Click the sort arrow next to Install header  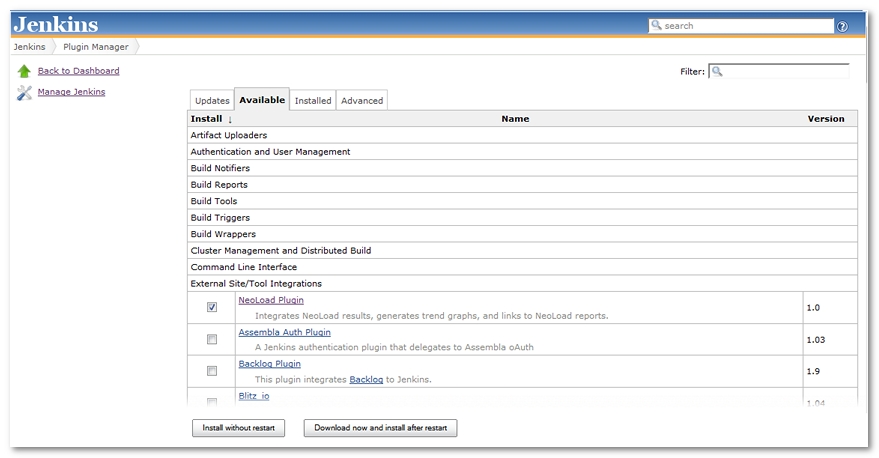click(230, 119)
